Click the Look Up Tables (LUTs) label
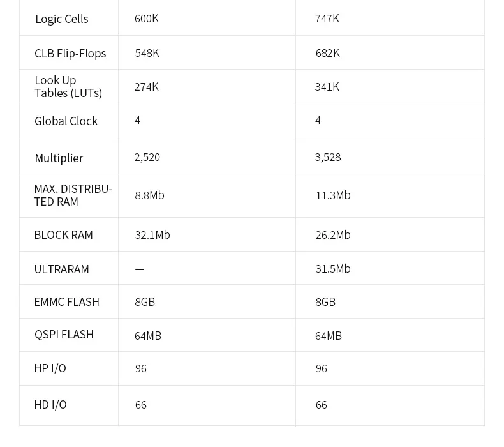 point(68,87)
